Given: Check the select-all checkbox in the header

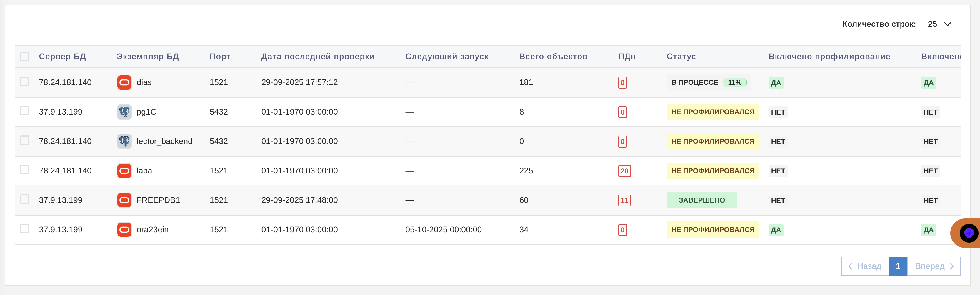Looking at the screenshot, I should [x=25, y=56].
